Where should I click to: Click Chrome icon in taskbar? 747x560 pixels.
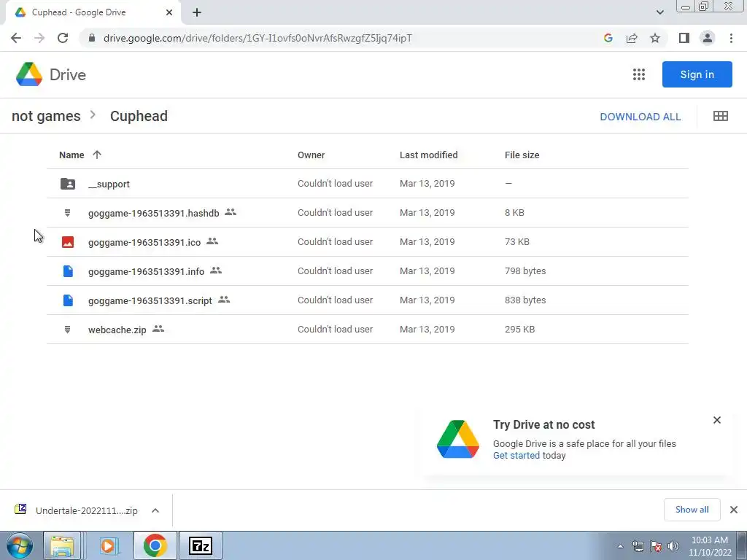155,545
